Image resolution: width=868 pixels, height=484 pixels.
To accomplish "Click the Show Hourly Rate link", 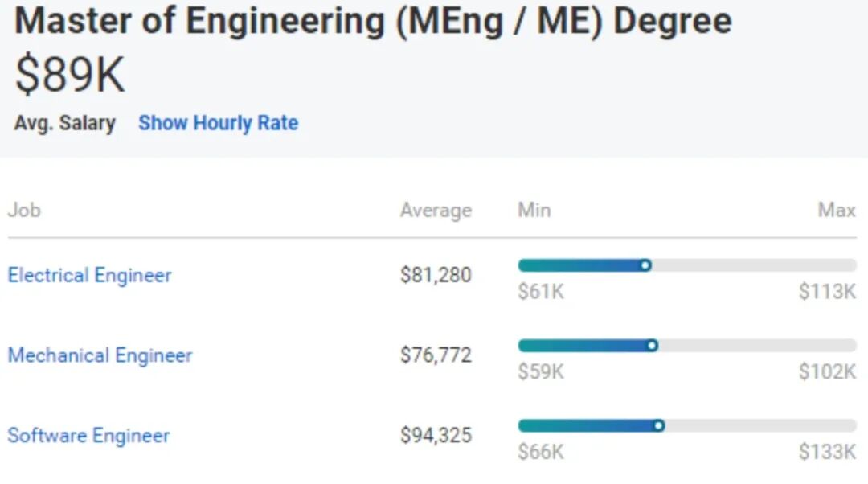I will (x=218, y=123).
